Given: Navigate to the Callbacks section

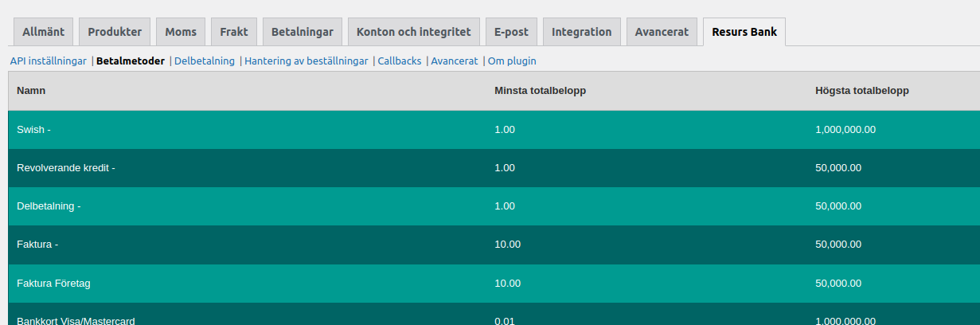Looking at the screenshot, I should [x=400, y=61].
